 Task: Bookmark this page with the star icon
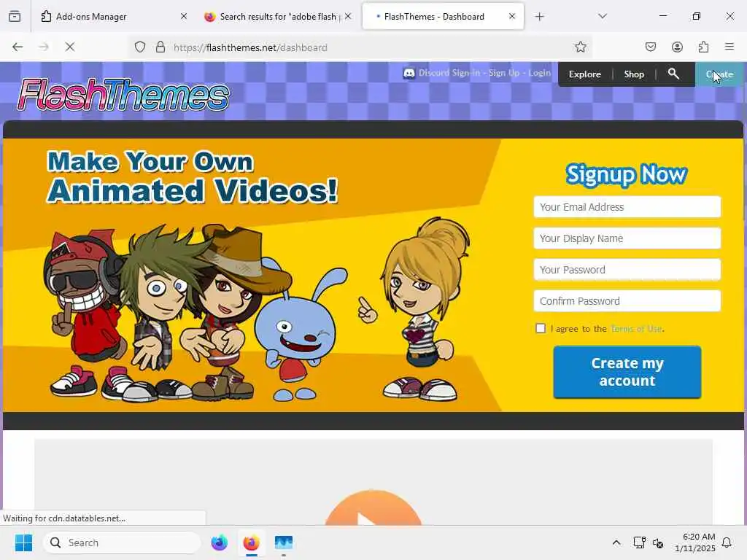pos(580,47)
